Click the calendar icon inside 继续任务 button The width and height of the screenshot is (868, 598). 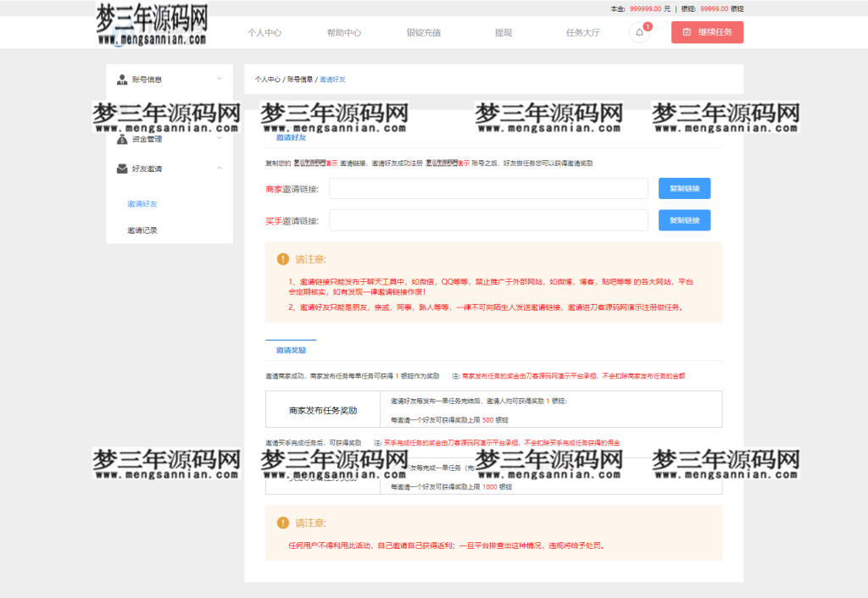click(687, 32)
